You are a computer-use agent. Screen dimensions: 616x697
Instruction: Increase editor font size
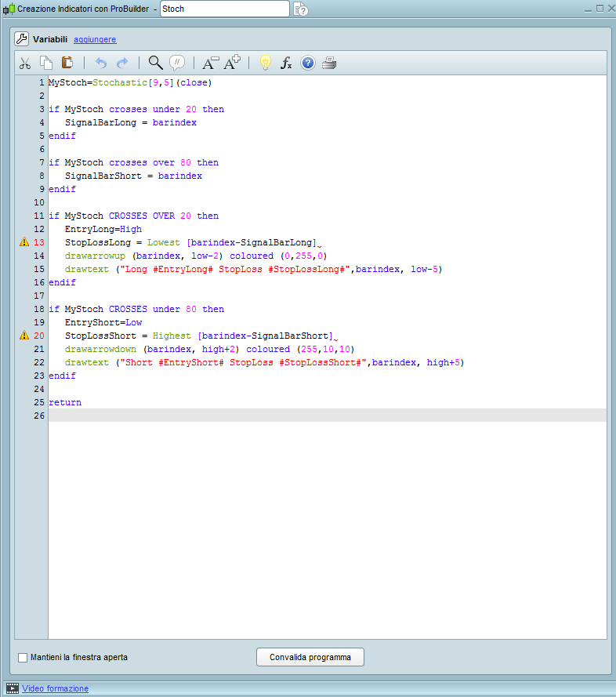pyautogui.click(x=232, y=64)
